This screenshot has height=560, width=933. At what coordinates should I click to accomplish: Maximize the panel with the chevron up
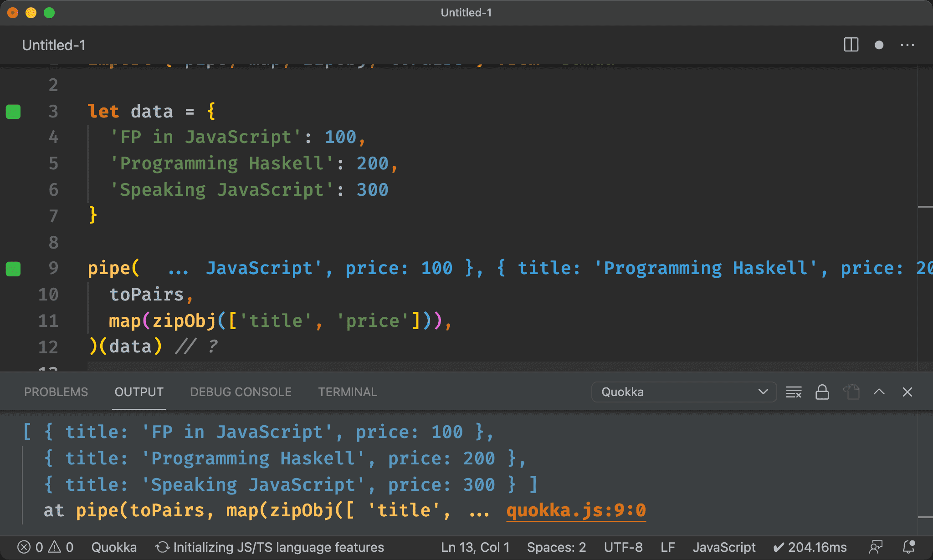(x=879, y=392)
